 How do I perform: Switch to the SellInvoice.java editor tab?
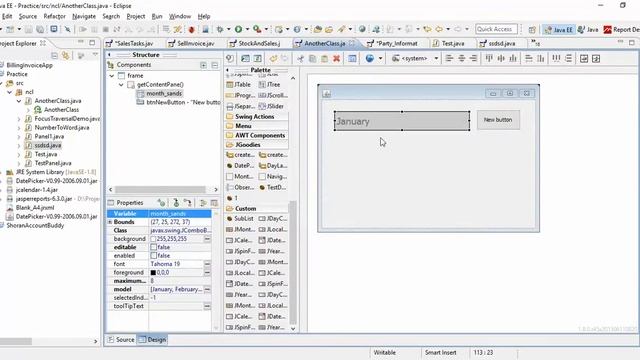point(191,43)
